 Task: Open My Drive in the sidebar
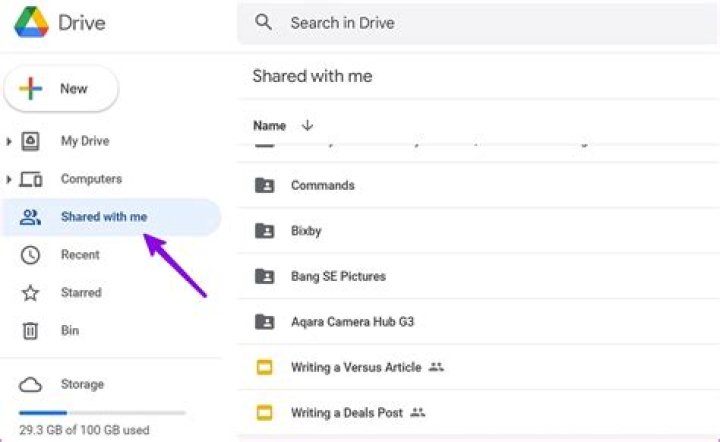click(85, 142)
